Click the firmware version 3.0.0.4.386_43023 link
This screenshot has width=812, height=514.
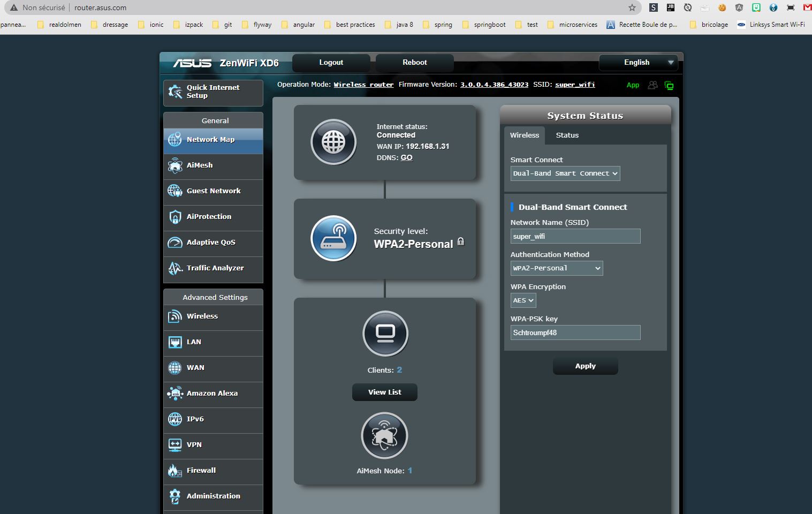tap(494, 85)
